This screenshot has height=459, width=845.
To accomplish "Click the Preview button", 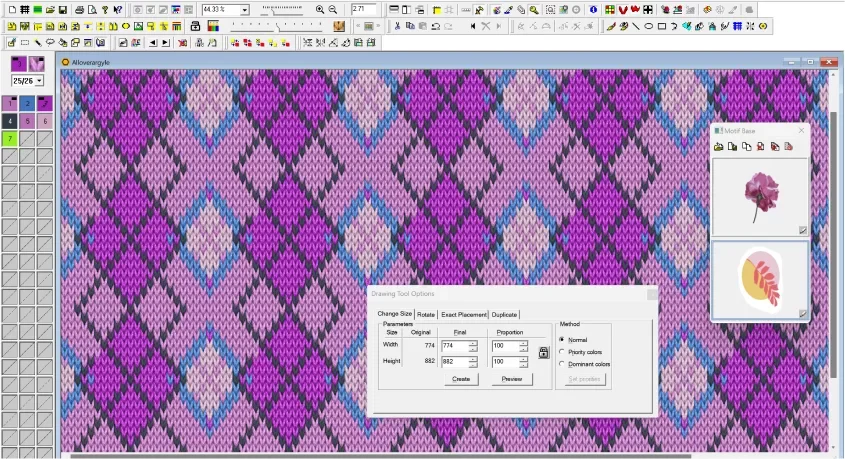I will pos(512,379).
